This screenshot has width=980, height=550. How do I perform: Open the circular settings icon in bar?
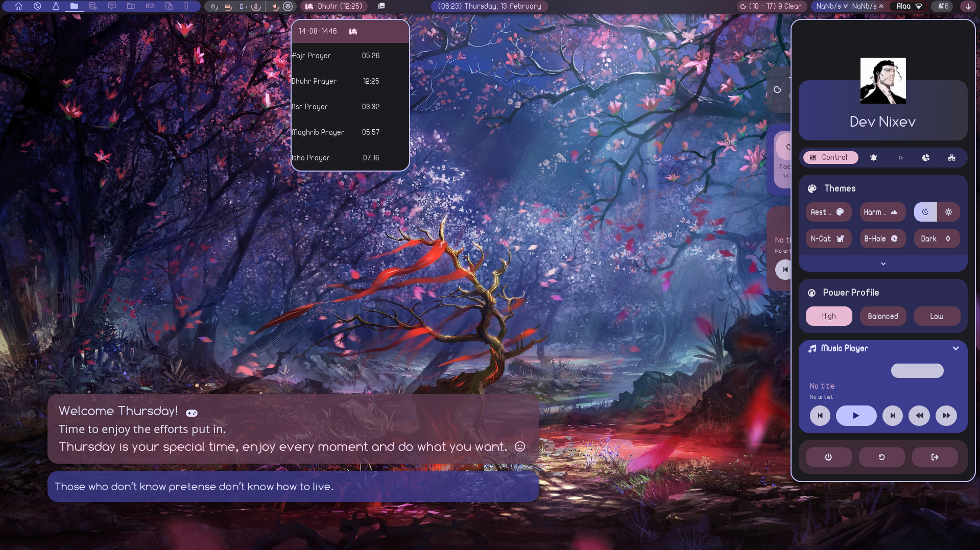coord(288,7)
